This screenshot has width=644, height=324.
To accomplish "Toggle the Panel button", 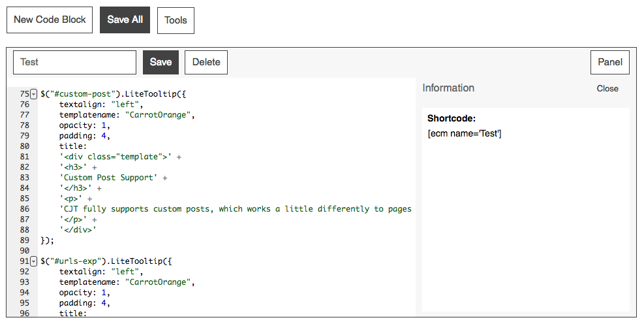I will tap(609, 63).
